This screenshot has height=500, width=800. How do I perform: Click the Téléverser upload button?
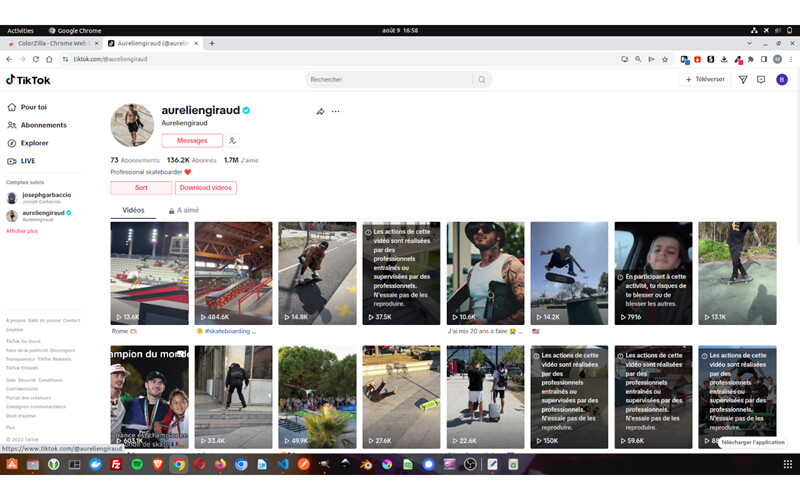click(x=705, y=80)
